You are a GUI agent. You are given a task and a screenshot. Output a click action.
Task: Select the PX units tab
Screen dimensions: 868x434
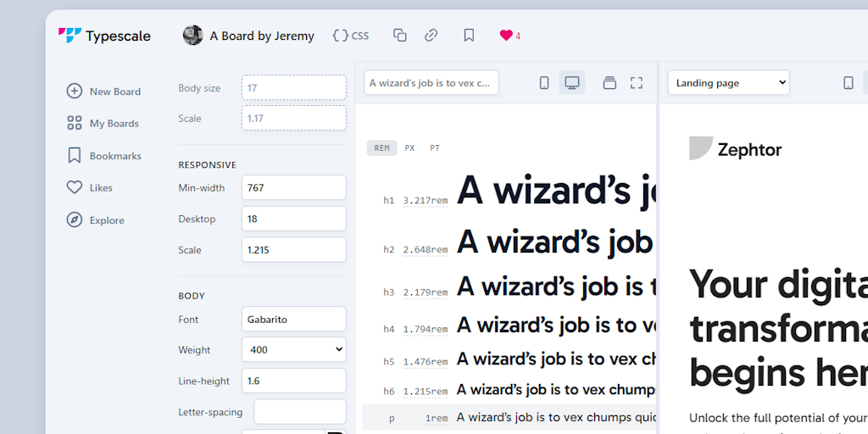(409, 147)
